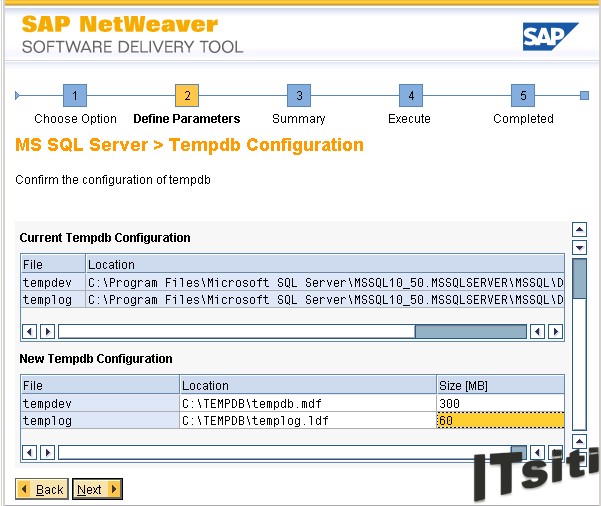The width and height of the screenshot is (601, 506).
Task: Click the lower scroll-up arrow near bottom right
Action: pos(579,442)
